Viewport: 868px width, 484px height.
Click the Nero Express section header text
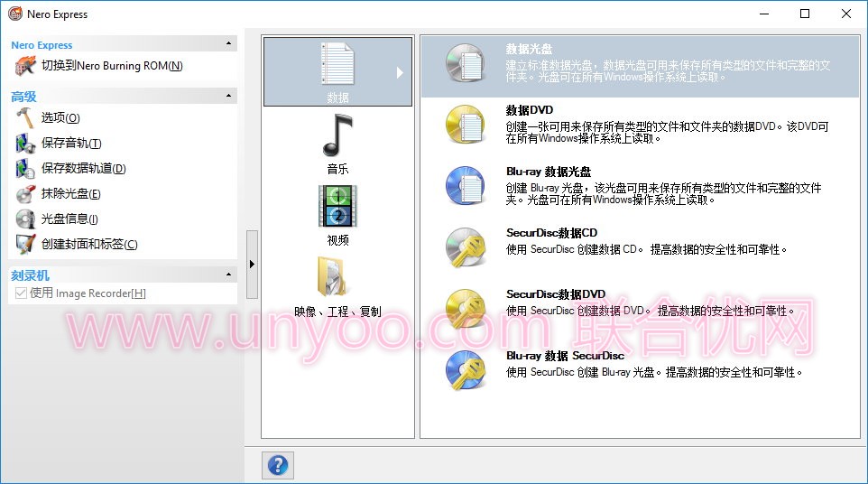(x=42, y=45)
